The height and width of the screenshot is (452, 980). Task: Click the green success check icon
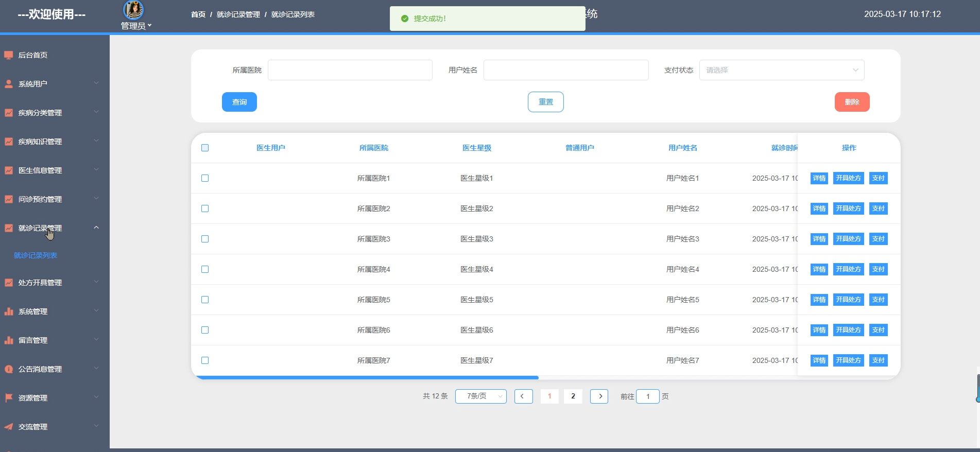point(405,19)
